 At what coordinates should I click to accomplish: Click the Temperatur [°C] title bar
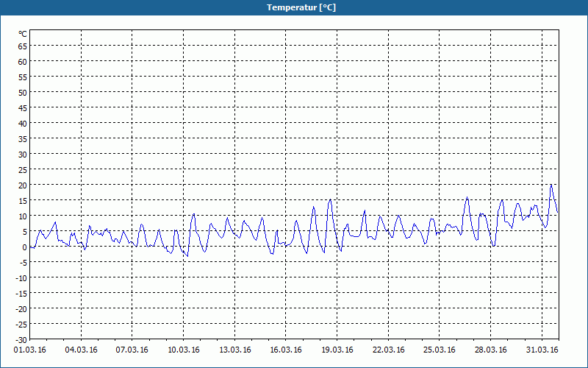coord(294,7)
